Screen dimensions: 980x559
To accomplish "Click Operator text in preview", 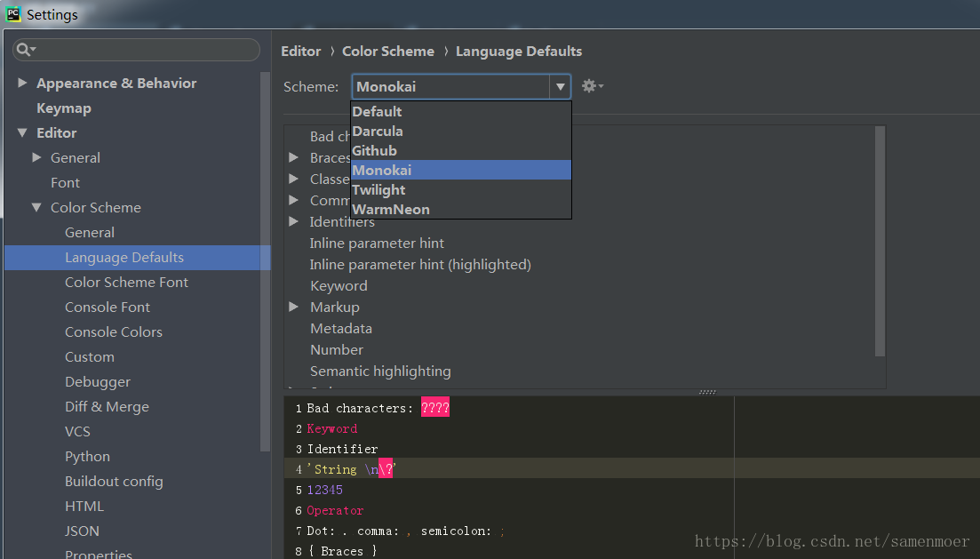I will pos(334,510).
